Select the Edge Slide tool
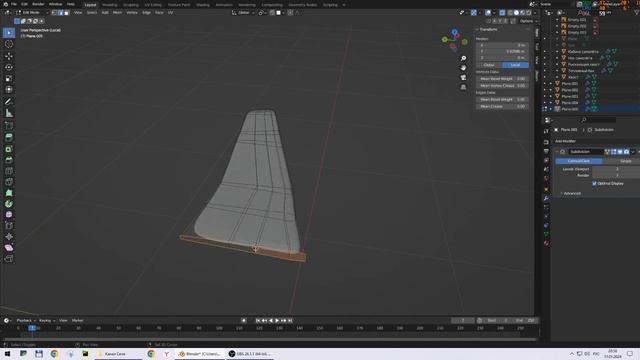Image resolution: width=640 pixels, height=360 pixels. point(9,226)
